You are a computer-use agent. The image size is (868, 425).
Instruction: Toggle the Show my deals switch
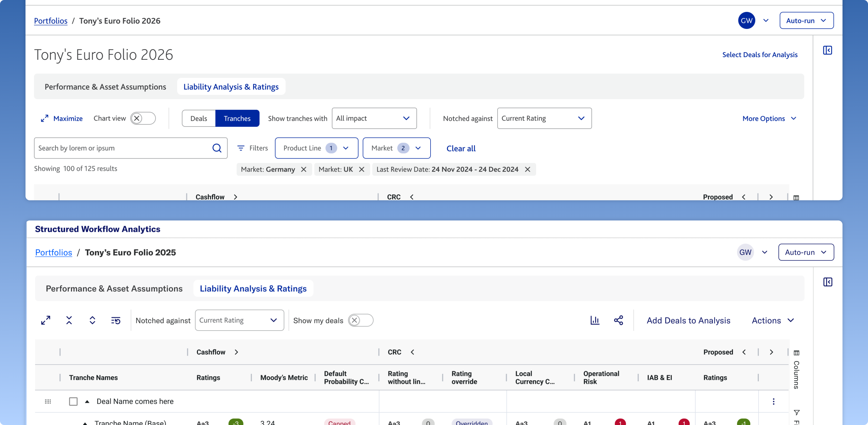(x=360, y=320)
